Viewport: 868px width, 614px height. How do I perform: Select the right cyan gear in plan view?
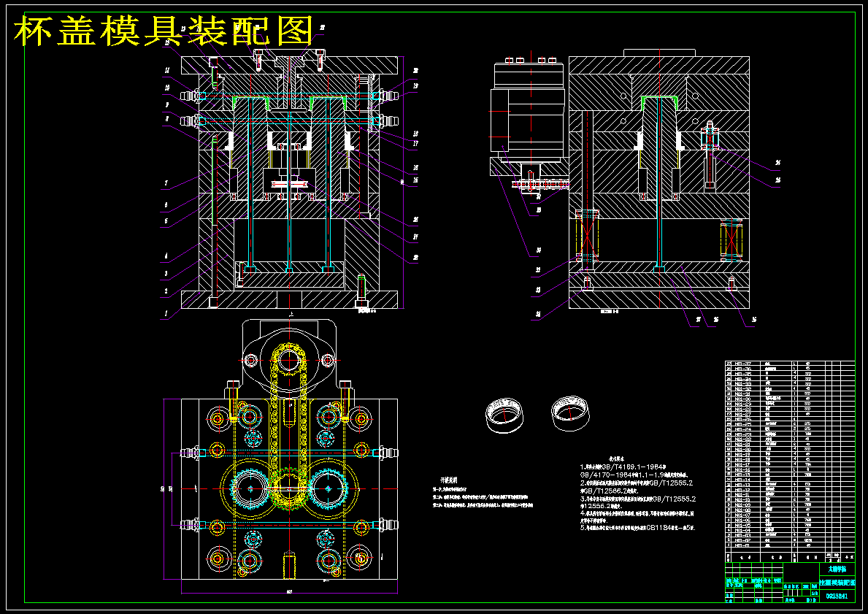point(329,488)
